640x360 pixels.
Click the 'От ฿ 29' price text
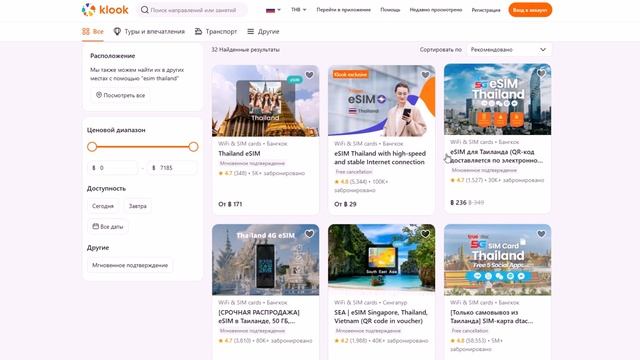[x=345, y=204]
